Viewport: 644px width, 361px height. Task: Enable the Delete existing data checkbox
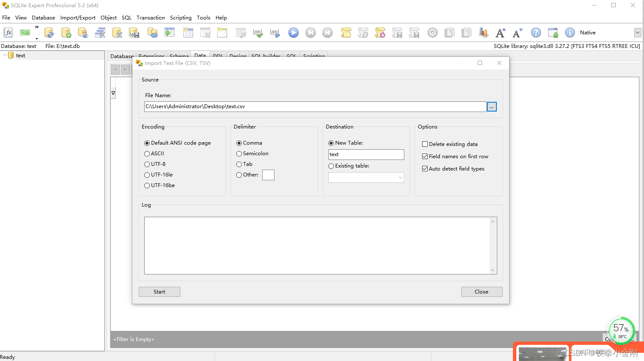coord(425,144)
